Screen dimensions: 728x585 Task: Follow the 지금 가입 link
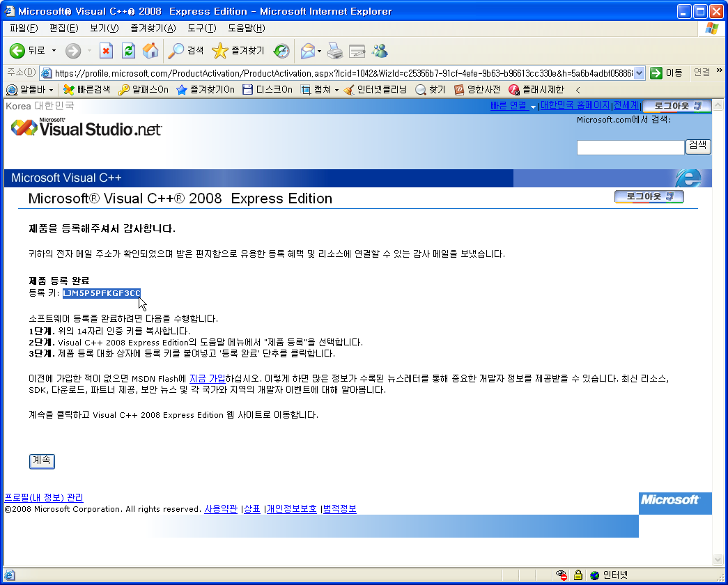(x=207, y=378)
